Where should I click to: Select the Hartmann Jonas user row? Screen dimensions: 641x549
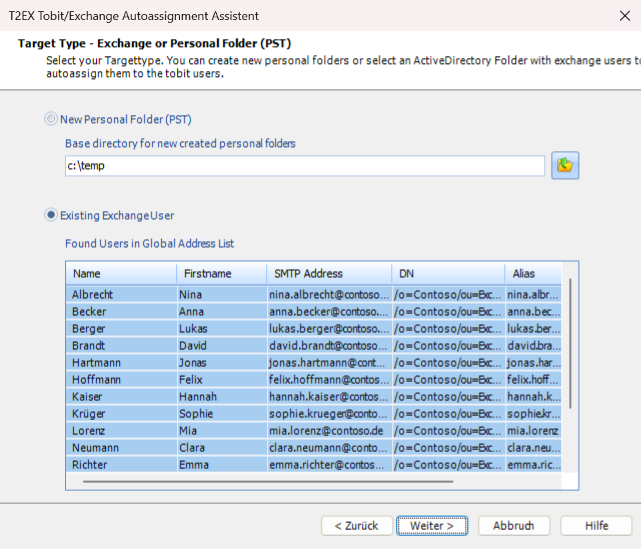[x=314, y=363]
